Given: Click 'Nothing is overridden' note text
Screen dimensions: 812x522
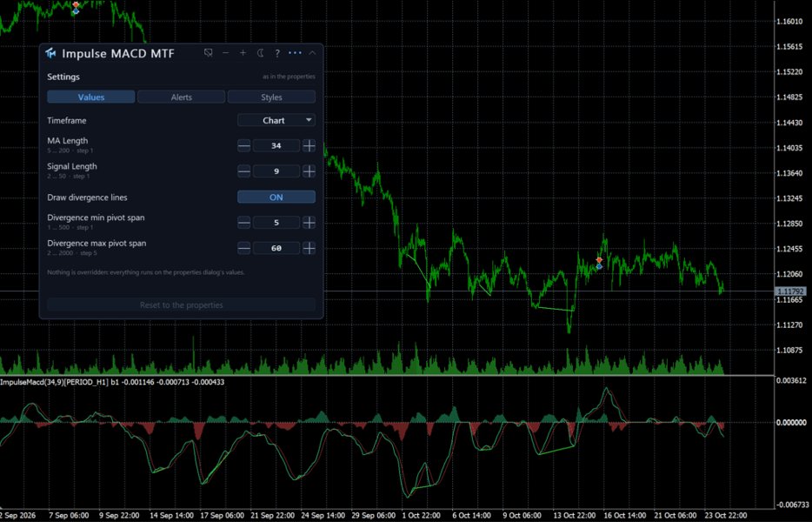Looking at the screenshot, I should [145, 272].
